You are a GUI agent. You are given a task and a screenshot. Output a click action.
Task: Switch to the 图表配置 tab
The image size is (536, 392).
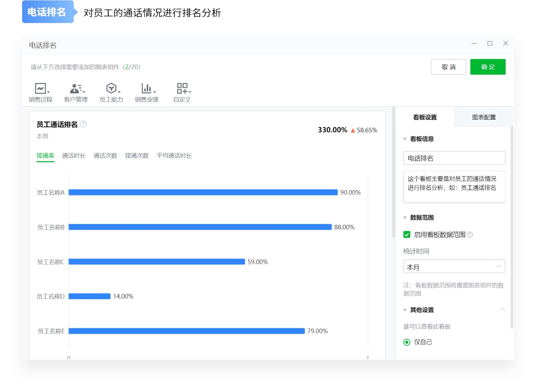(484, 117)
